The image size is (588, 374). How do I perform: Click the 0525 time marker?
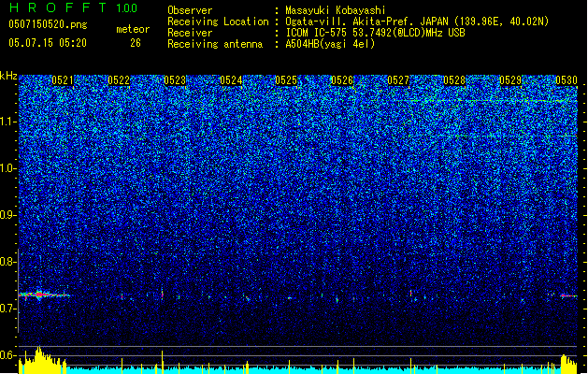coord(286,80)
